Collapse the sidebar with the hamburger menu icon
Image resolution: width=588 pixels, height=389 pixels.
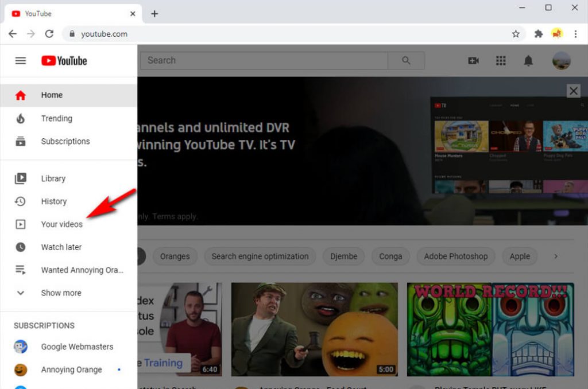pyautogui.click(x=20, y=61)
